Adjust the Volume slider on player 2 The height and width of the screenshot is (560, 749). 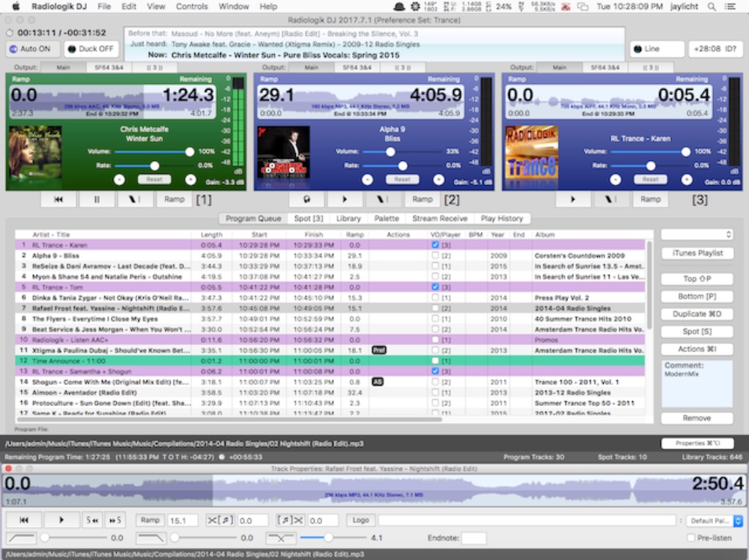tap(390, 151)
